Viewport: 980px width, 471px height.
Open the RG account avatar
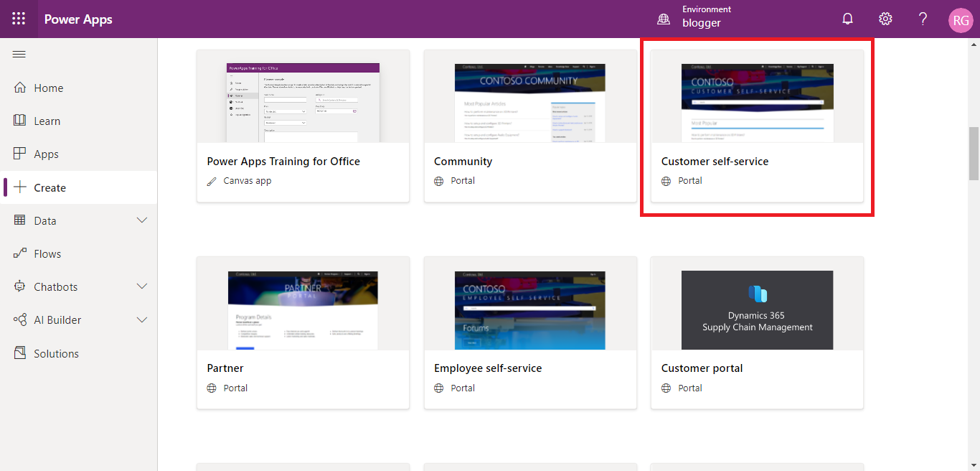(961, 19)
